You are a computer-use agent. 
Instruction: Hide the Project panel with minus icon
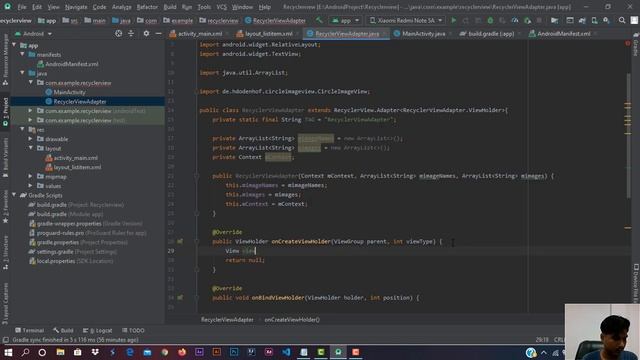pos(158,34)
